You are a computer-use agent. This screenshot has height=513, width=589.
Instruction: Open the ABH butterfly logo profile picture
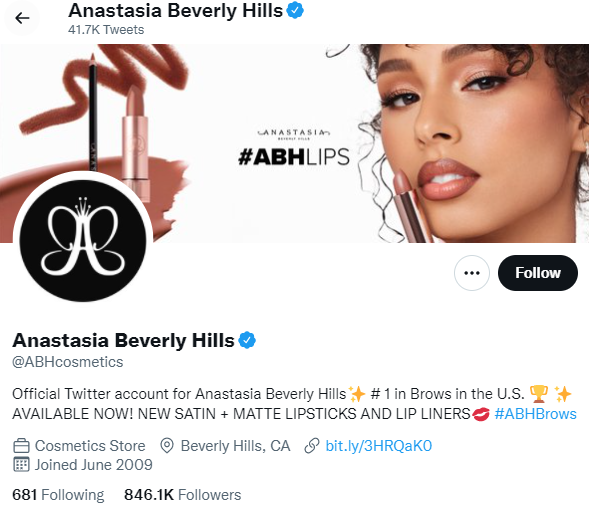click(83, 240)
